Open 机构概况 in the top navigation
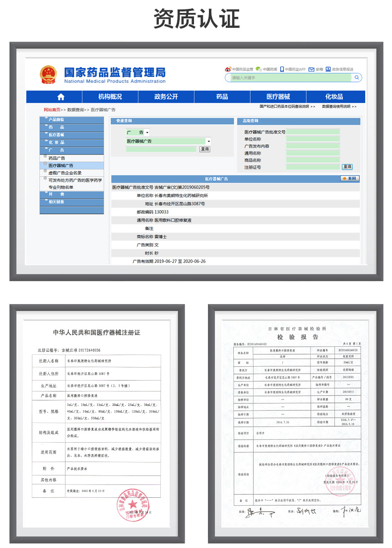Image resolution: width=392 pixels, height=548 pixels. pos(110,97)
